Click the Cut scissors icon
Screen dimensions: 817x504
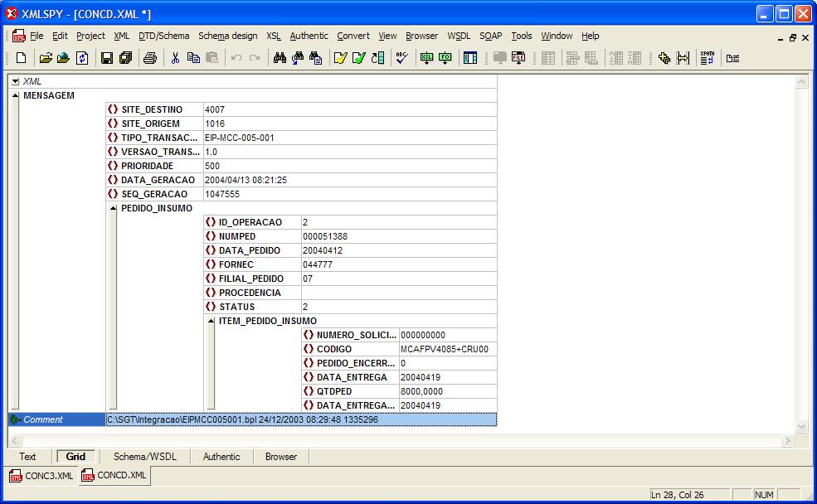click(x=175, y=58)
